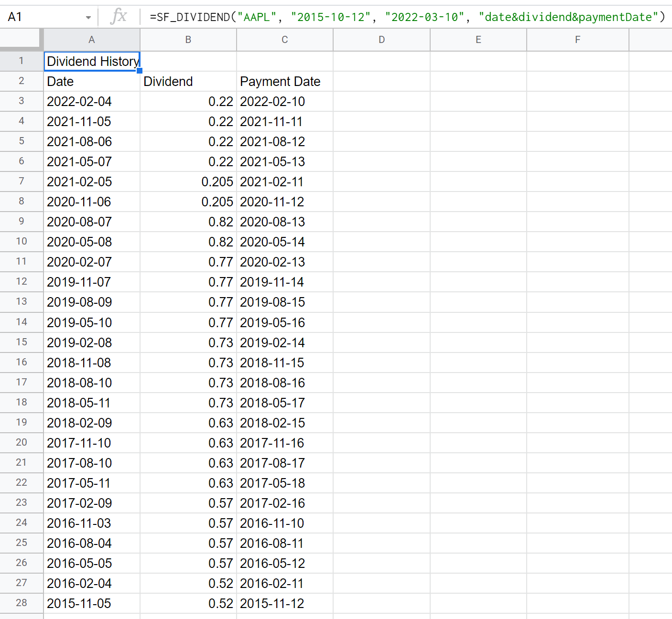
Task: Select column E header
Action: (478, 40)
